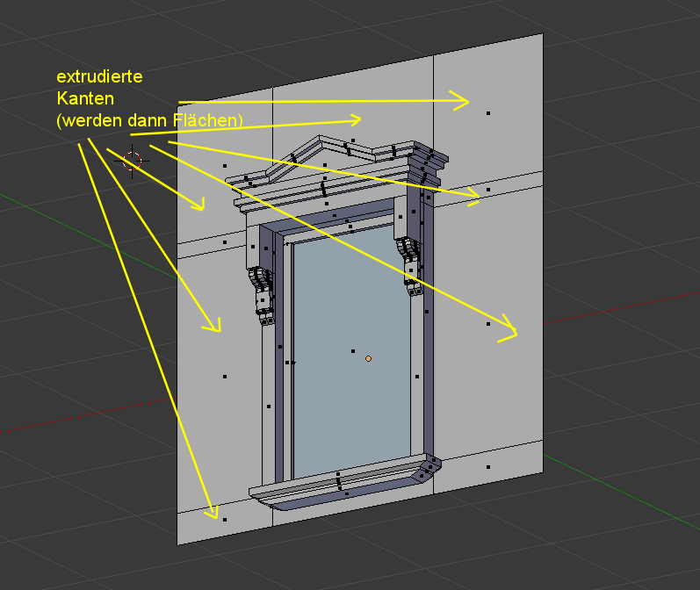
Task: Select the top-right wall face center dot
Action: point(488,113)
